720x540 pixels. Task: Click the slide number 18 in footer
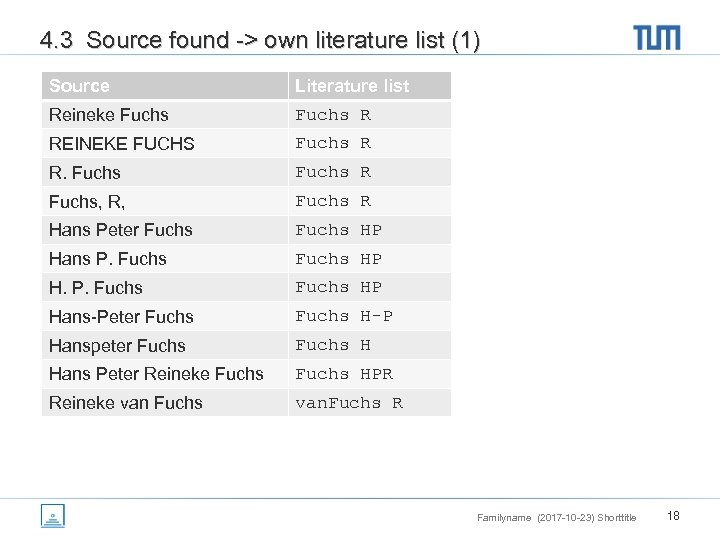pyautogui.click(x=674, y=516)
